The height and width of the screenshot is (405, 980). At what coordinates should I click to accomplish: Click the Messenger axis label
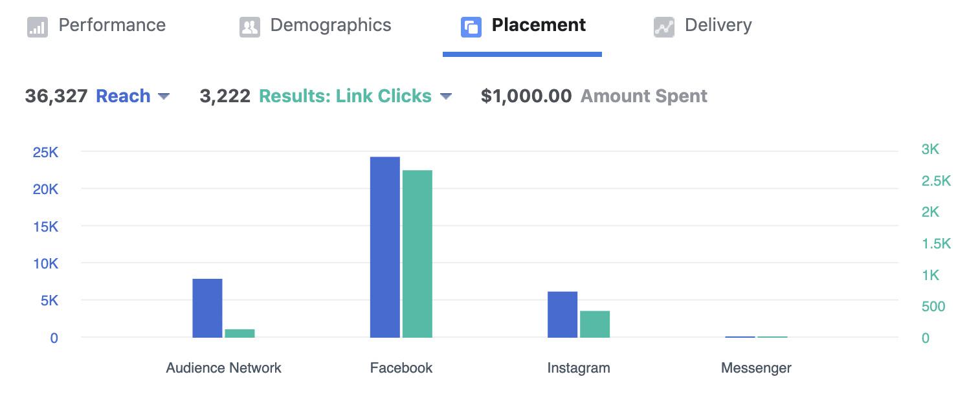[x=756, y=368]
